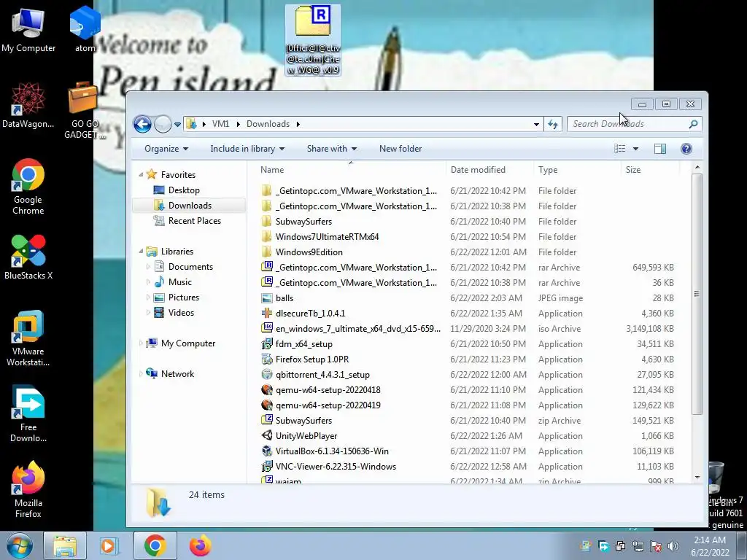Refresh the Downloads folder view
This screenshot has height=560, width=747.
[x=553, y=124]
